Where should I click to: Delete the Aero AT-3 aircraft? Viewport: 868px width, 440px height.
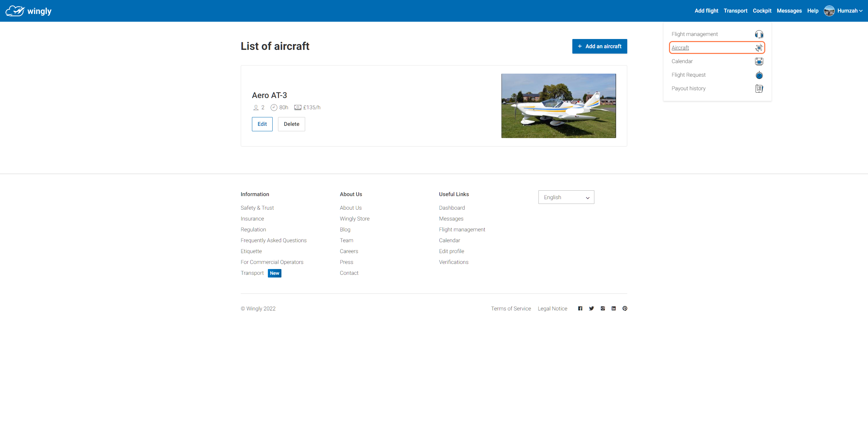[292, 124]
